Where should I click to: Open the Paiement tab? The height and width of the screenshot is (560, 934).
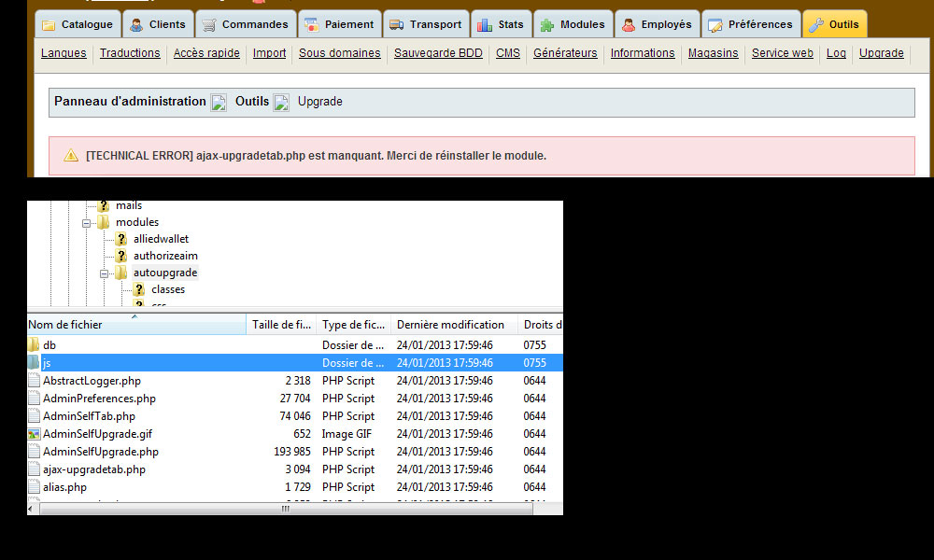340,24
